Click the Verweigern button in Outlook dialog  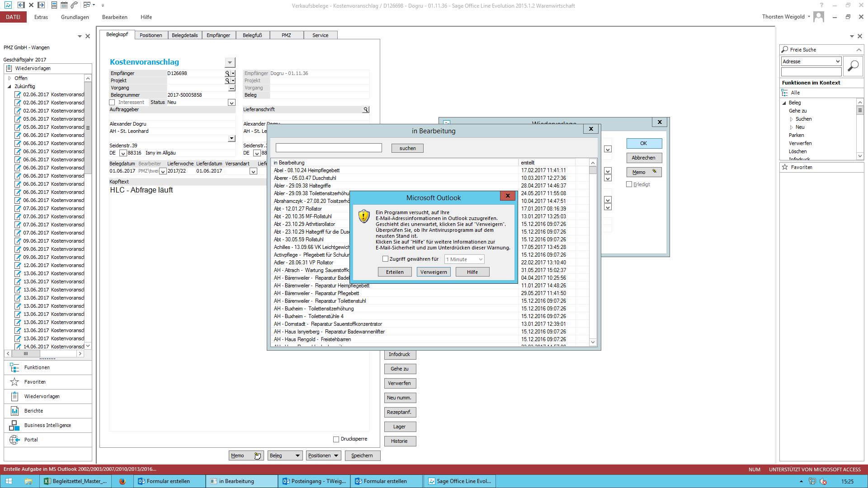[433, 272]
